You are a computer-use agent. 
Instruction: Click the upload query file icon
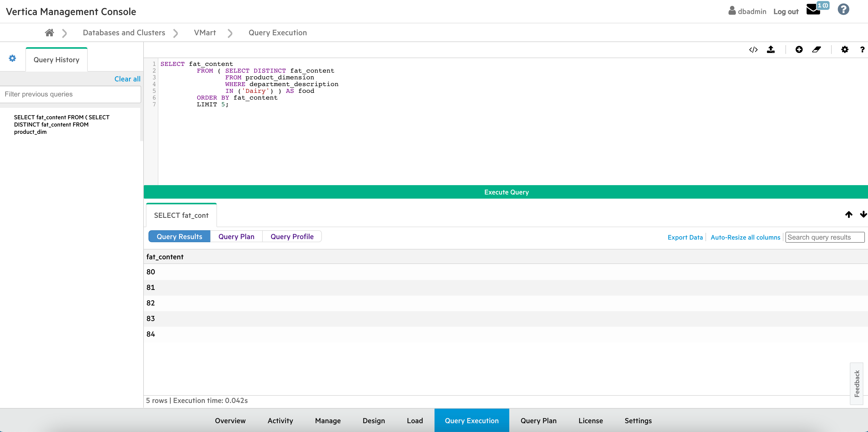[x=771, y=50]
